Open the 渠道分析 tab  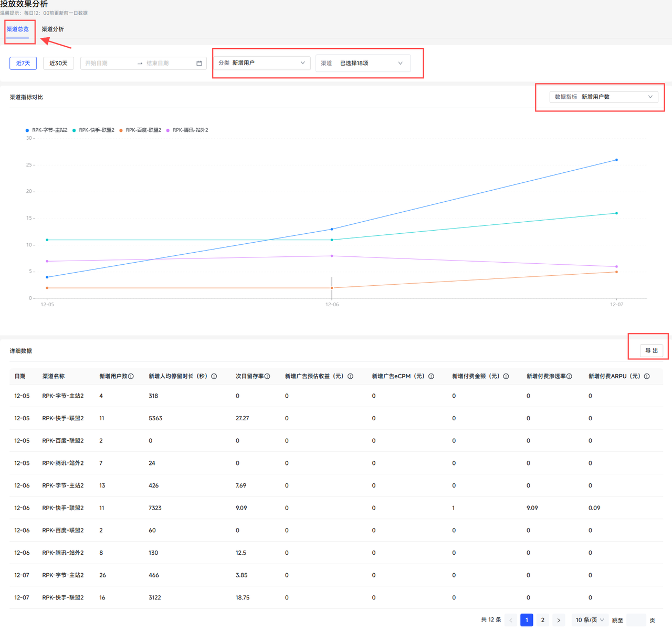click(x=53, y=29)
